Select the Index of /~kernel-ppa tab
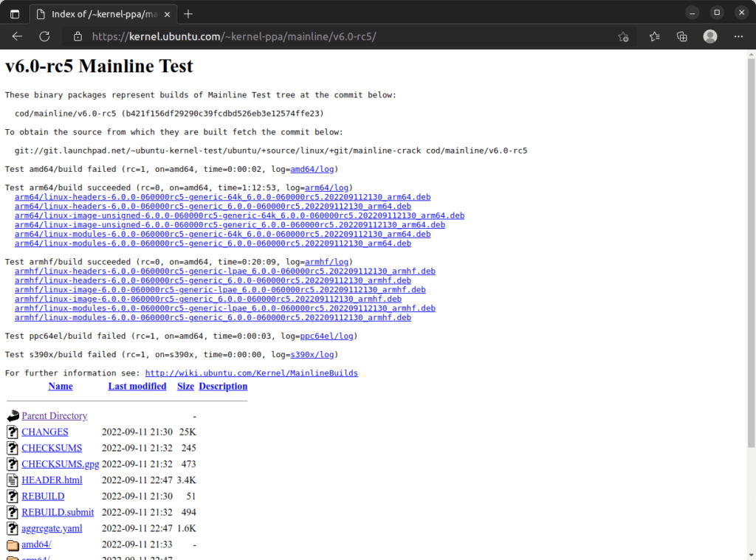 tap(103, 14)
